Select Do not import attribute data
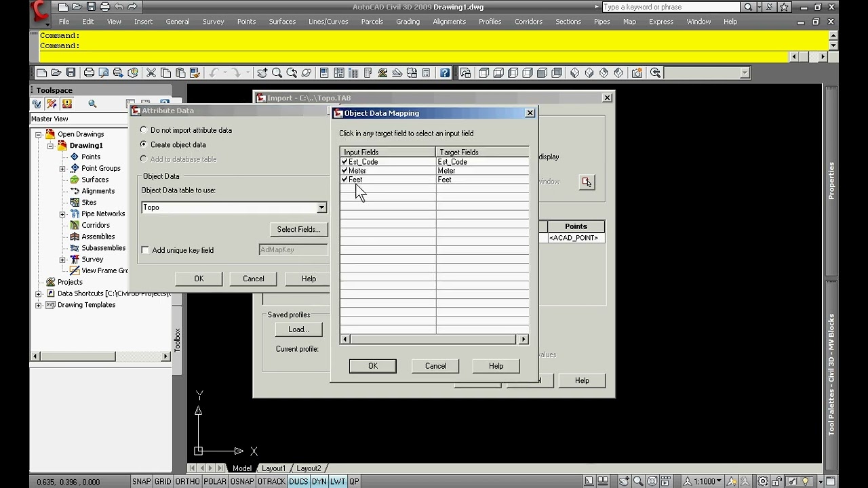 143,129
